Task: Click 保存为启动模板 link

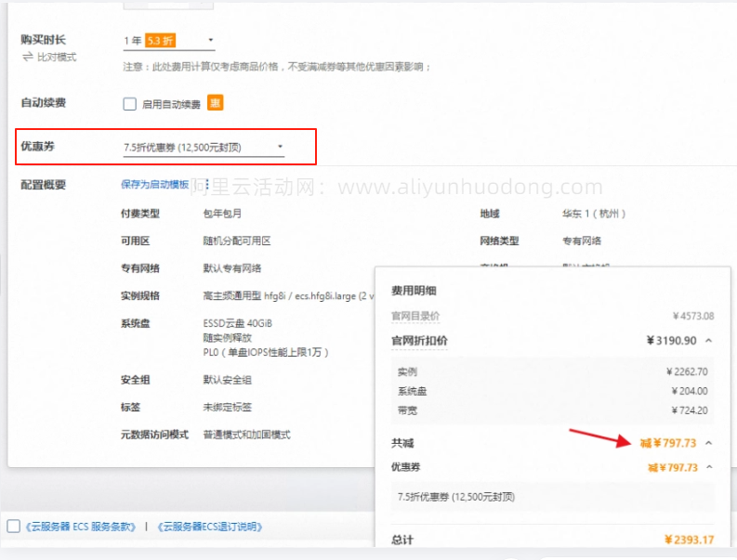Action: [154, 185]
